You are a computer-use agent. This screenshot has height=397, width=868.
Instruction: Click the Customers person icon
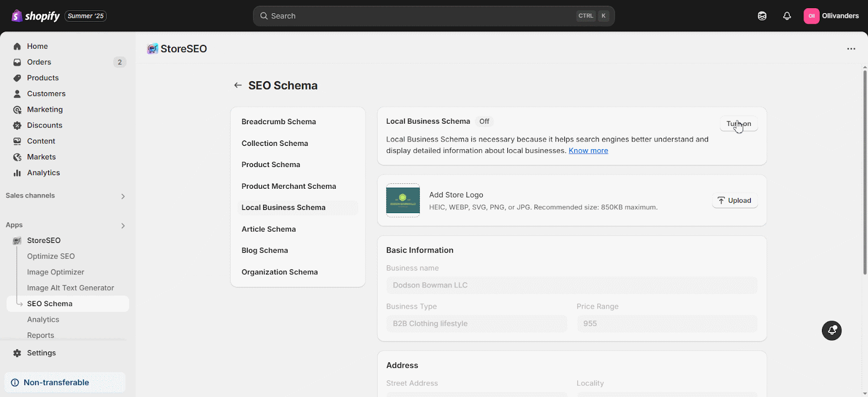pyautogui.click(x=17, y=93)
